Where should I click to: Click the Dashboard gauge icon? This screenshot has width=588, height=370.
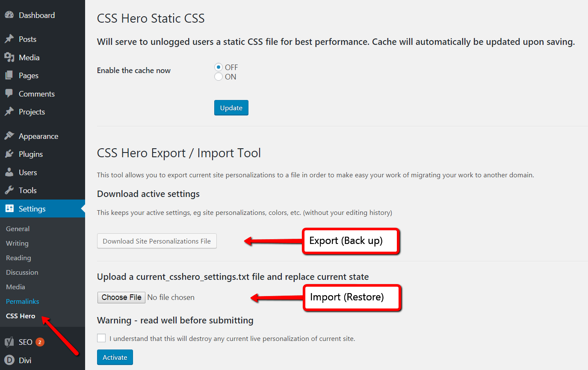9,15
